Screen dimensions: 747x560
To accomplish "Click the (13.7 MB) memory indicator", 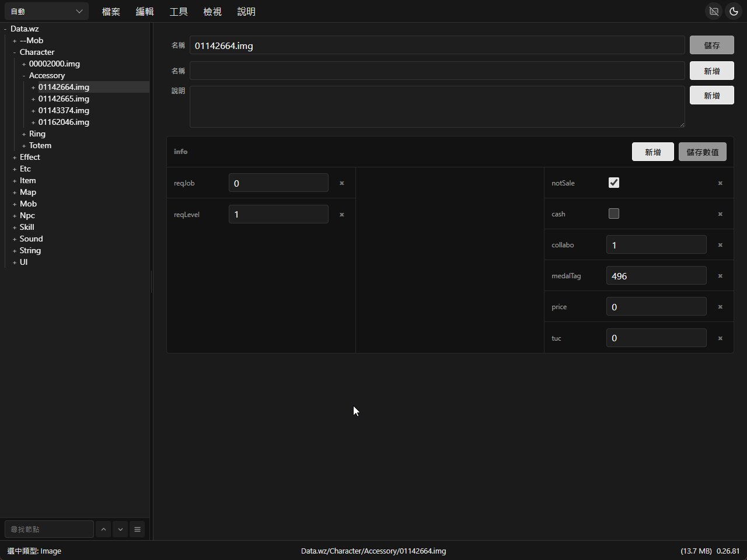I will click(696, 551).
